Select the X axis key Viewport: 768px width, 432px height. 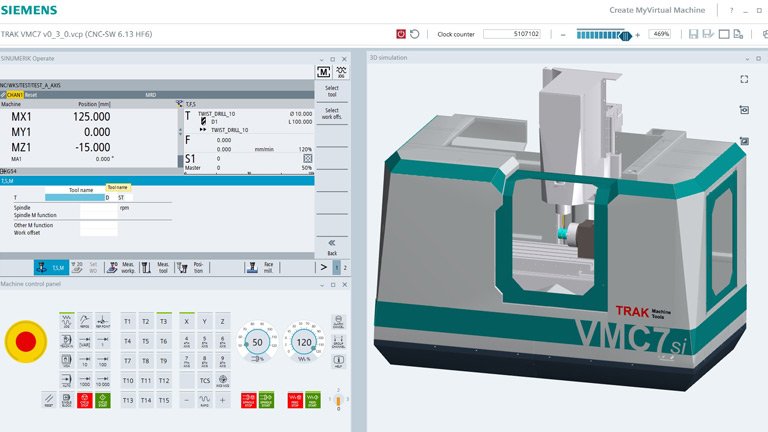[187, 321]
